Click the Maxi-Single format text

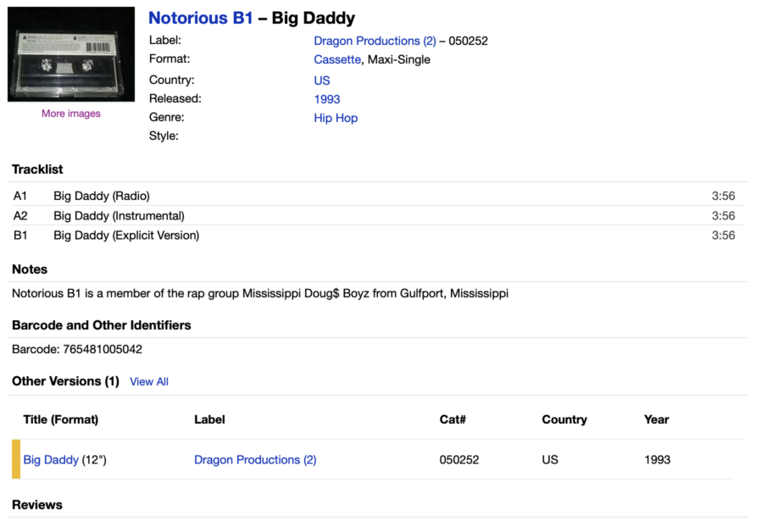398,59
